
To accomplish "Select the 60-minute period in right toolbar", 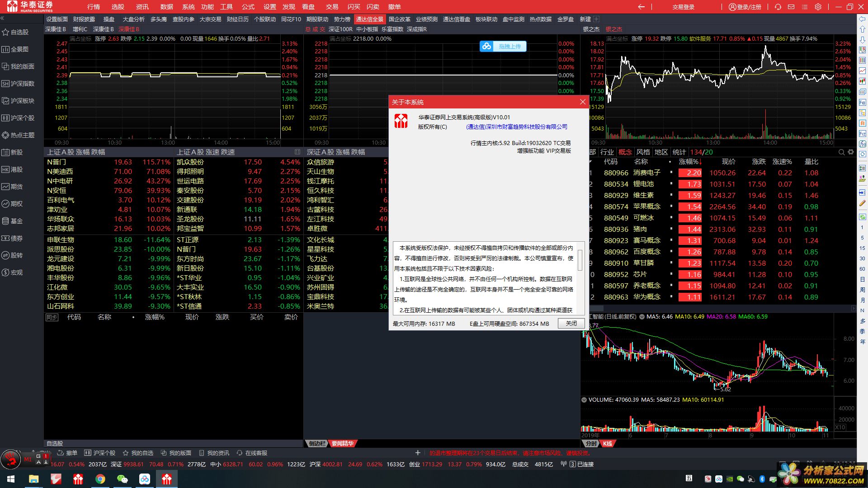I will coord(862,269).
